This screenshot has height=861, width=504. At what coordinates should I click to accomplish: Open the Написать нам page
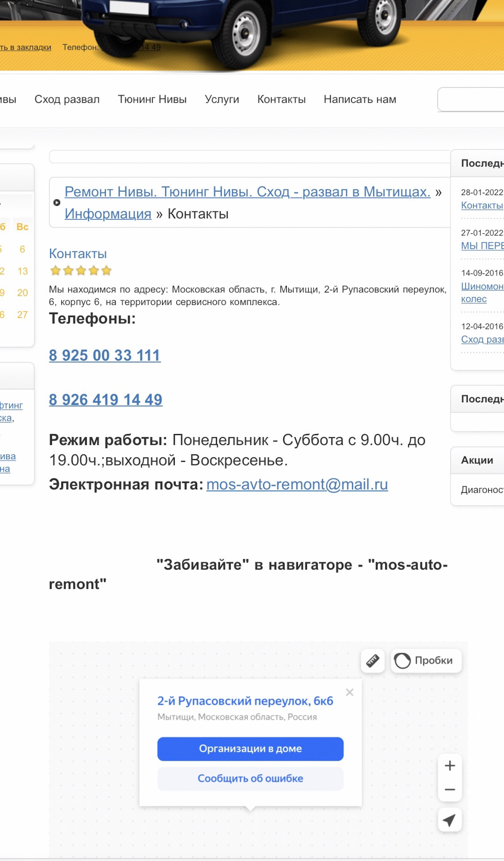coord(360,100)
